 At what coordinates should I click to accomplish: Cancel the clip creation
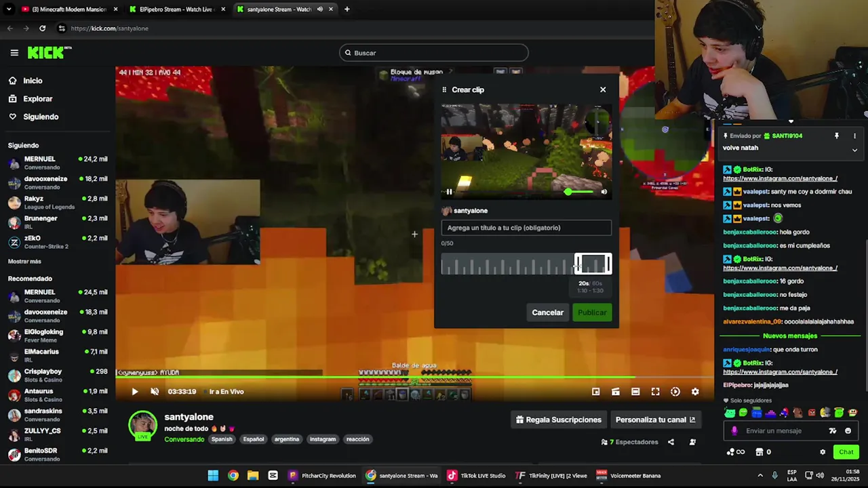(x=547, y=312)
